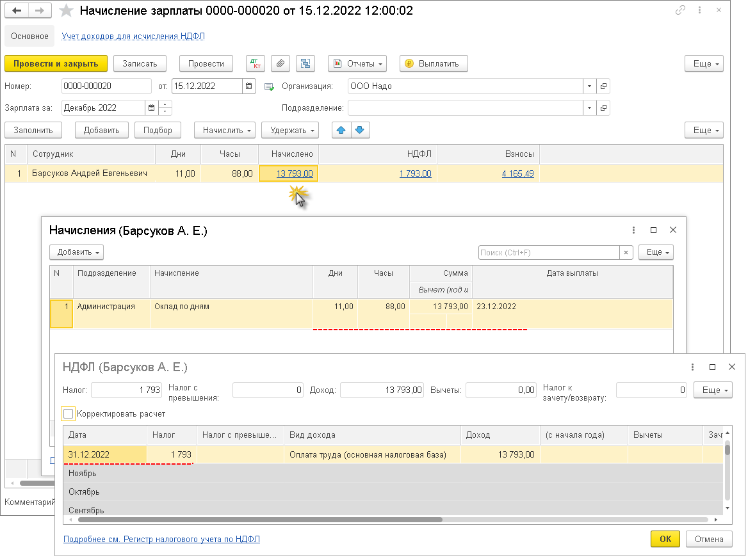Go forward with the right arrow button

(40, 10)
